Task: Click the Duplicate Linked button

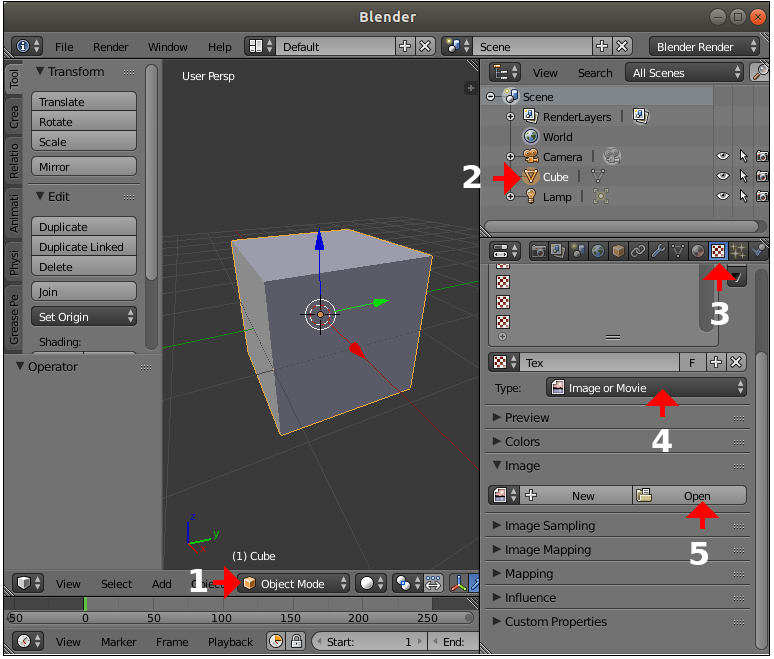Action: 84,246
